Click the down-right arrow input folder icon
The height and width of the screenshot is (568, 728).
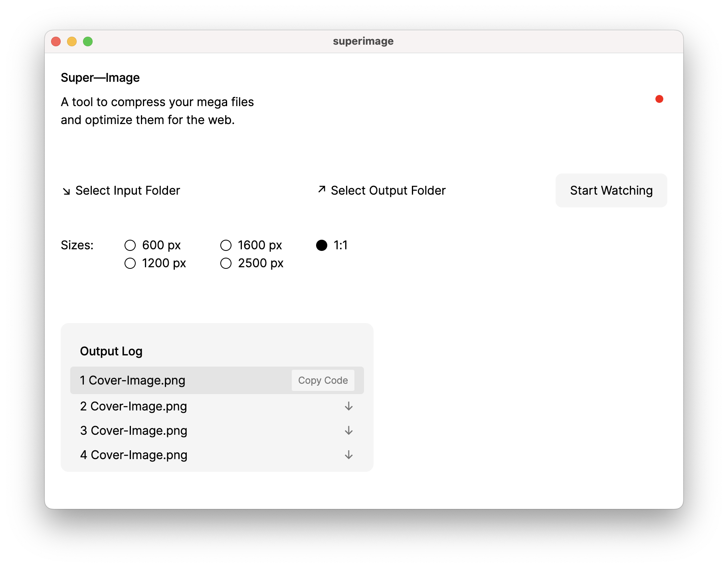(x=66, y=191)
